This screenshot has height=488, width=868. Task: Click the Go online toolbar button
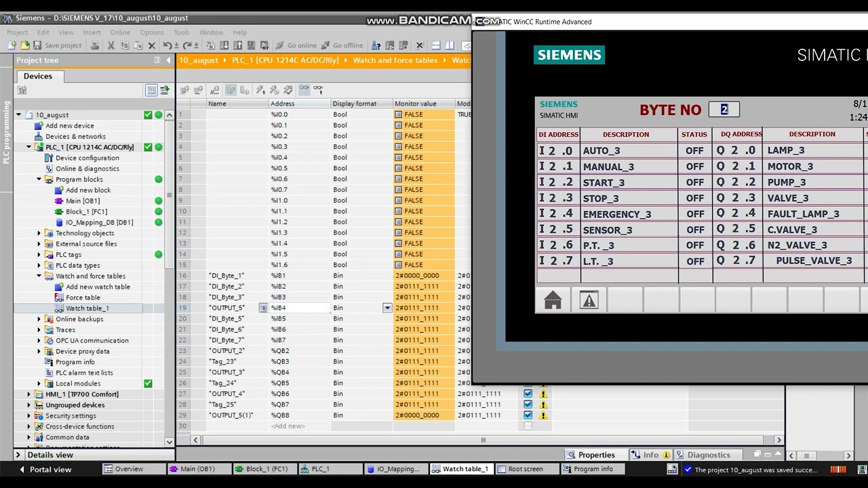(296, 45)
